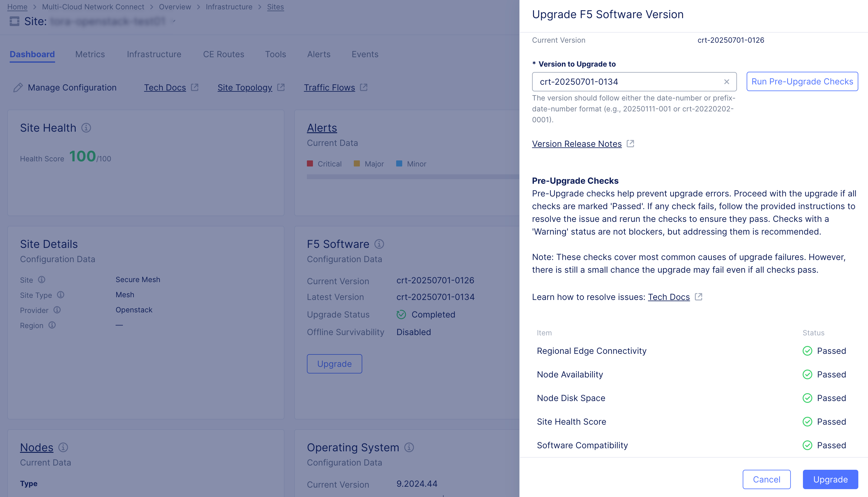Clear the version to upgrade input
868x497 pixels.
pyautogui.click(x=726, y=82)
